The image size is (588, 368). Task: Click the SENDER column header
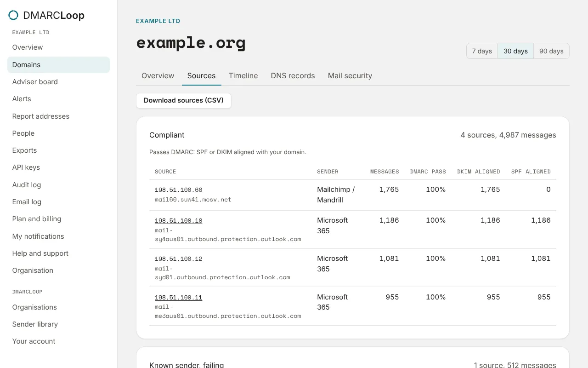tap(328, 172)
